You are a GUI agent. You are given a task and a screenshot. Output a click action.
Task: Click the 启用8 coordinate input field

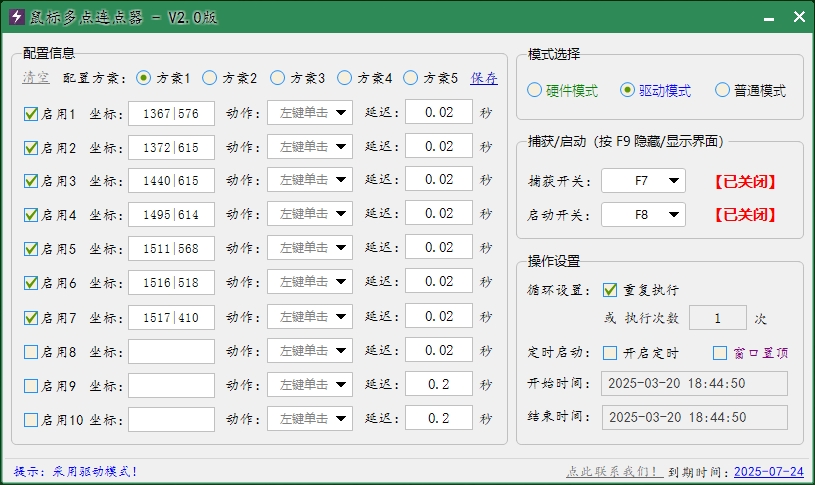pyautogui.click(x=171, y=352)
